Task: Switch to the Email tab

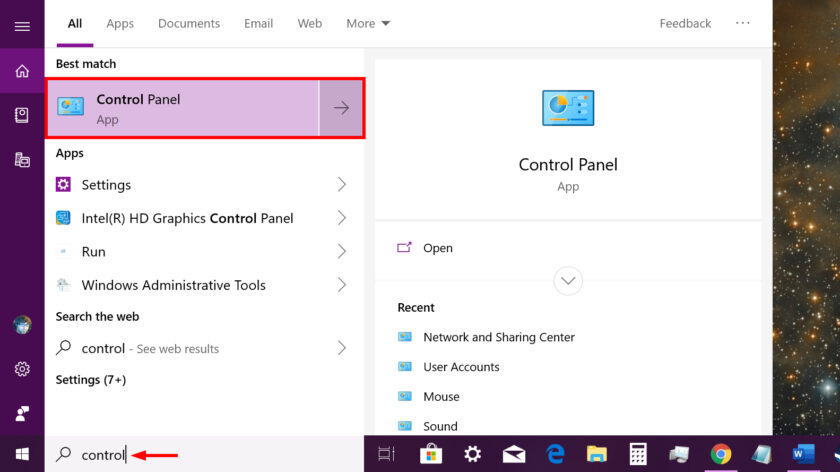Action: coord(258,24)
